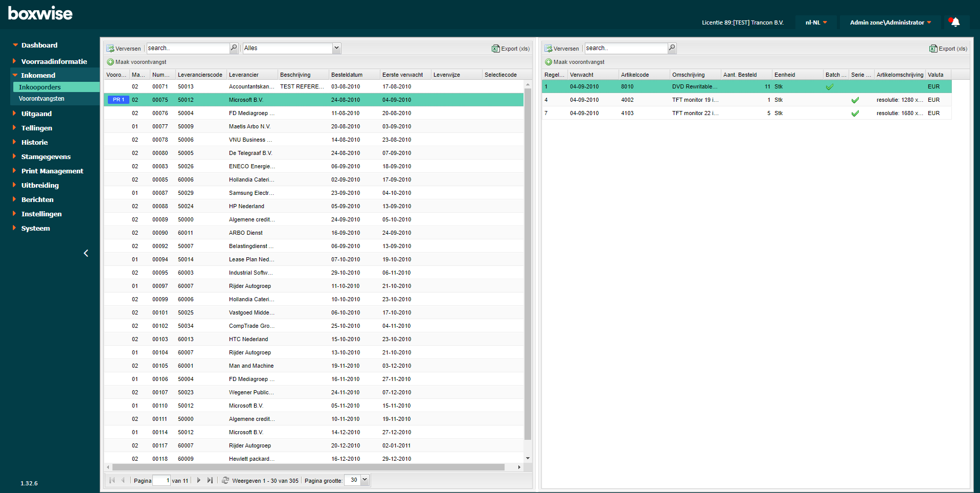The width and height of the screenshot is (980, 493).
Task: Click right panel Verversen refresh button
Action: (562, 49)
